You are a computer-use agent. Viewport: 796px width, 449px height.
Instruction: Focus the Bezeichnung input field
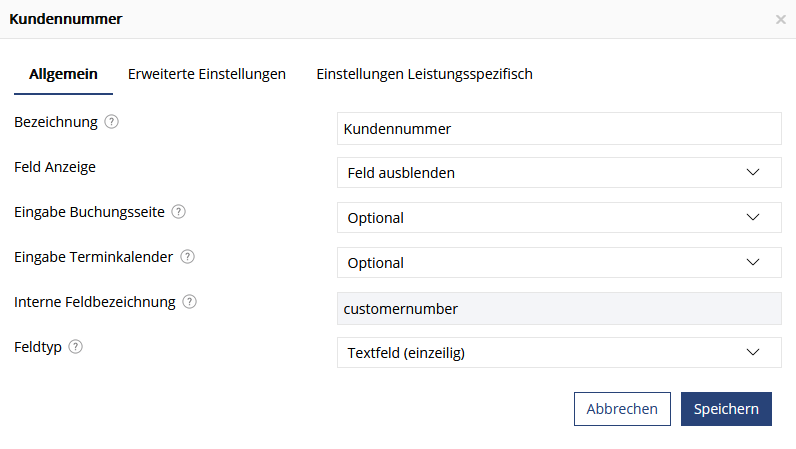[559, 129]
